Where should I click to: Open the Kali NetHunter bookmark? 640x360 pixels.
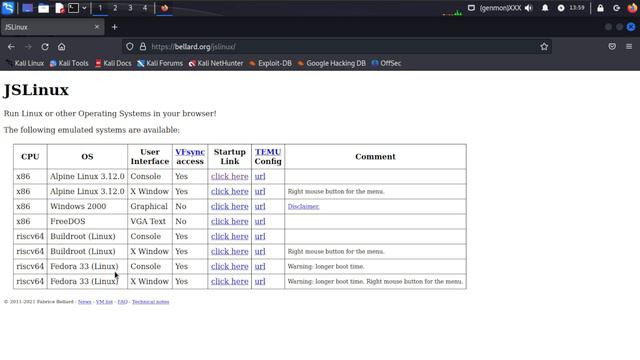[216, 63]
